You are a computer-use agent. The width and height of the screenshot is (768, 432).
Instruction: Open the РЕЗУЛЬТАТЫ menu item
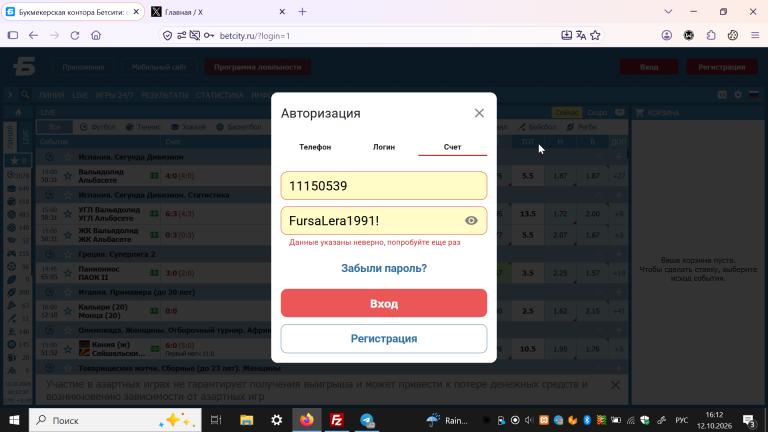[x=165, y=95]
